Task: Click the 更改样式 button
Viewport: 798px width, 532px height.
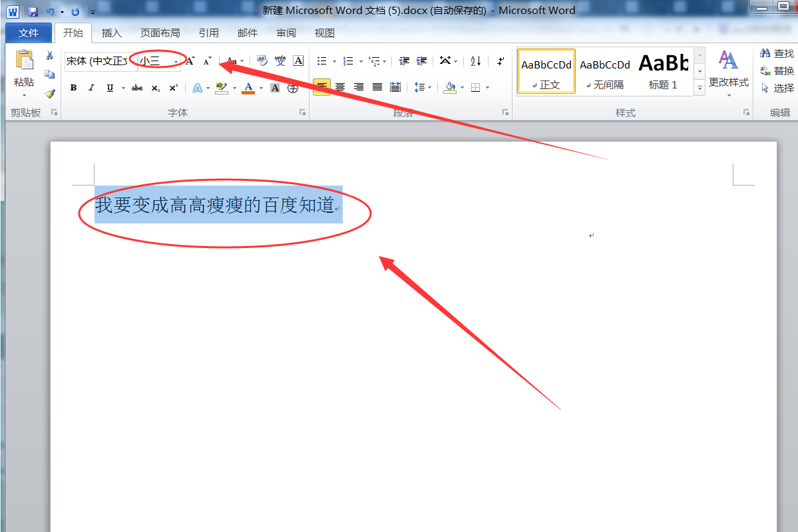Action: point(729,72)
